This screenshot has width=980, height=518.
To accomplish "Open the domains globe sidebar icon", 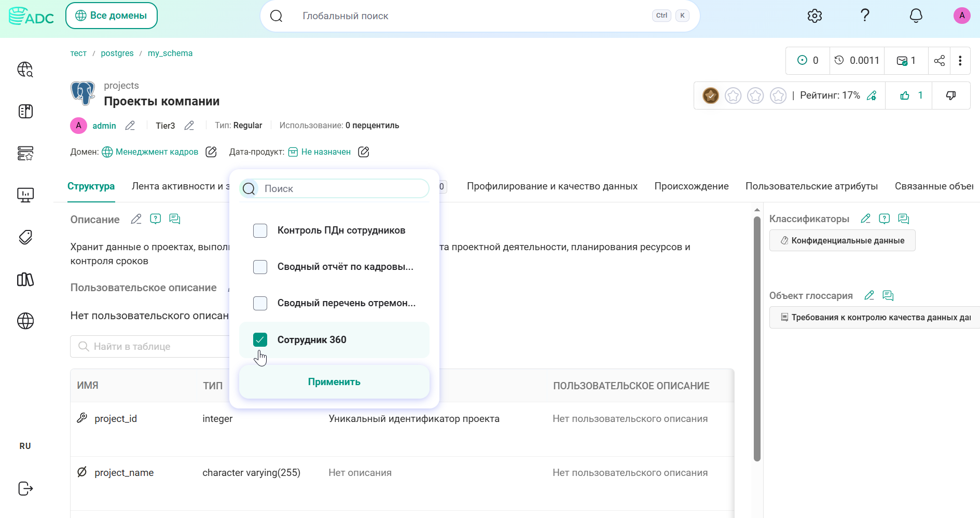I will (25, 321).
